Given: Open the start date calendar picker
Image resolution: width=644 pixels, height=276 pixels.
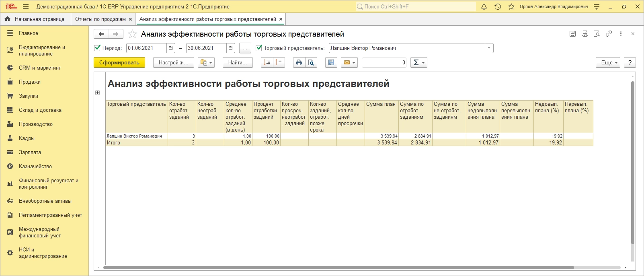Looking at the screenshot, I should [x=171, y=48].
